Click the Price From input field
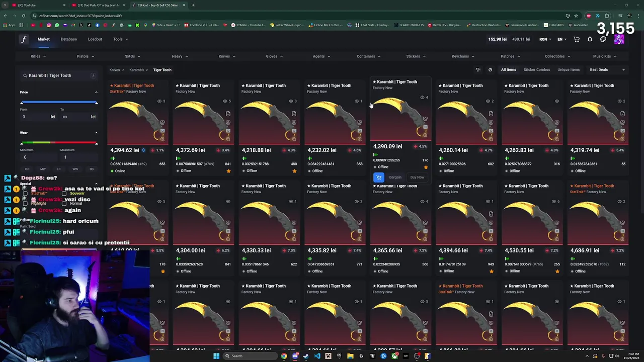 [x=38, y=117]
